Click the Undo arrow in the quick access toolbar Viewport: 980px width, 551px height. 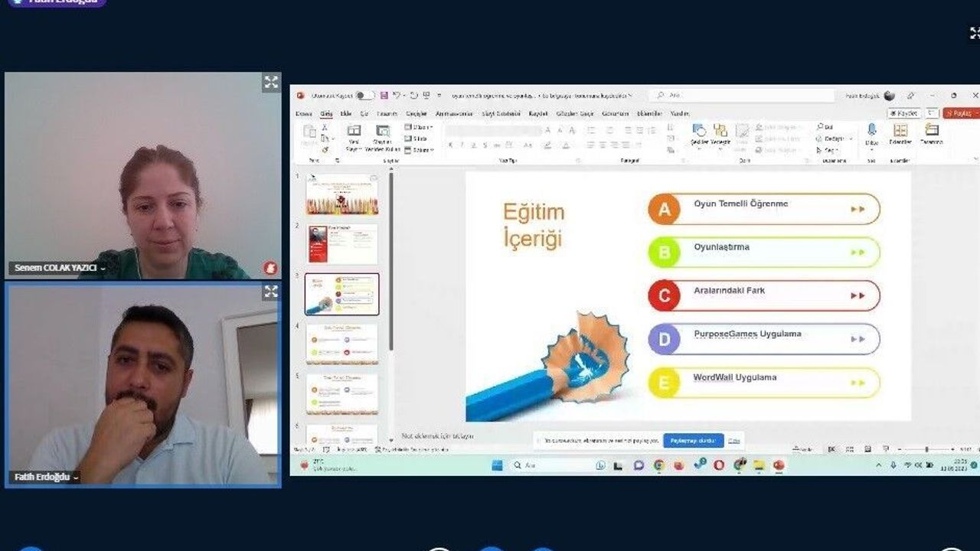coord(397,96)
